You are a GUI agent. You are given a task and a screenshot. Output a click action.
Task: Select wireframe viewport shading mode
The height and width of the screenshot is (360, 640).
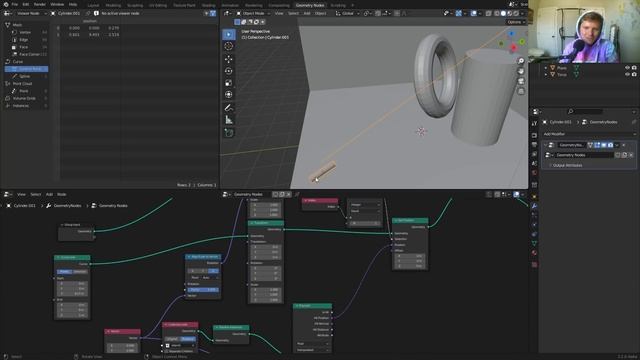497,13
